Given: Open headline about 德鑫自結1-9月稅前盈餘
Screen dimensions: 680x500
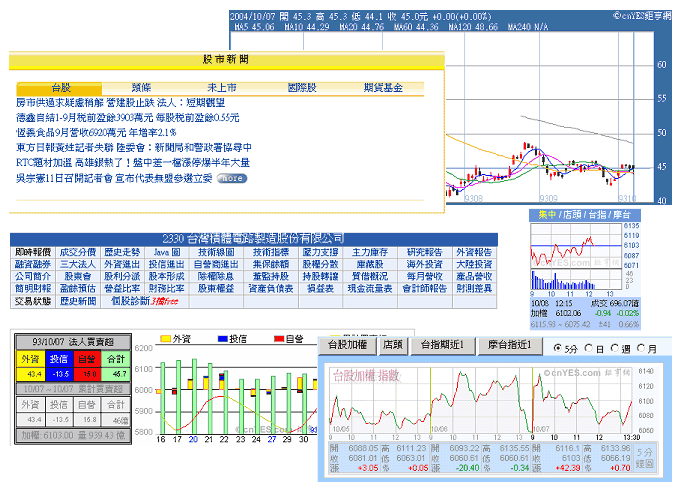Looking at the screenshot, I should tap(128, 118).
